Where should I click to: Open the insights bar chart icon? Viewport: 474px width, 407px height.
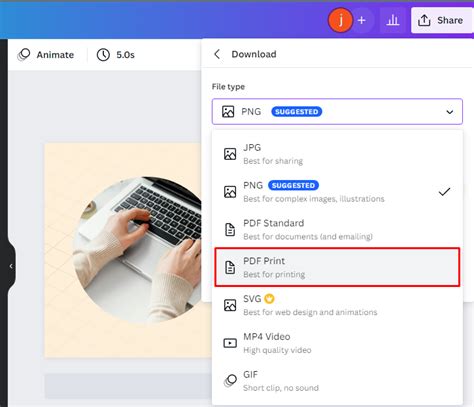392,20
